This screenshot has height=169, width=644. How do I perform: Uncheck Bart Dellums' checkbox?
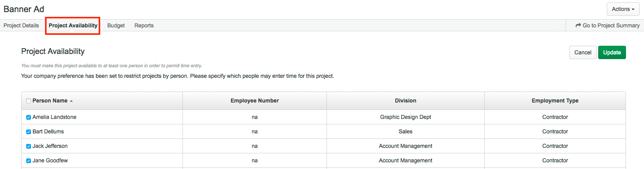(x=29, y=132)
